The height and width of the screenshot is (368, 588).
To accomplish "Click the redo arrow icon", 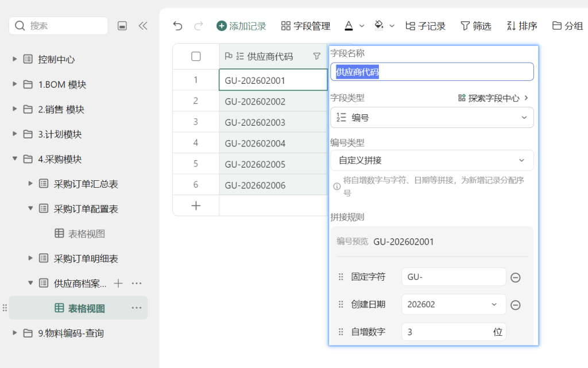I will click(198, 26).
